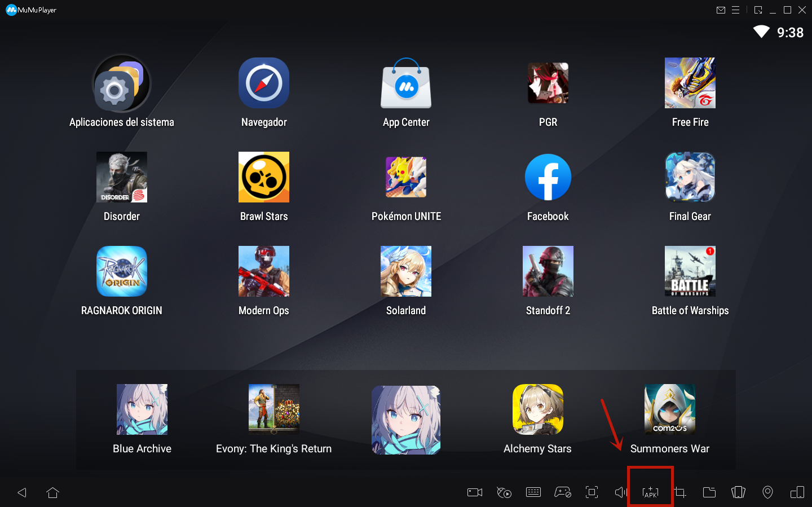Adjust volume with speaker icon
This screenshot has width=812, height=507.
click(x=621, y=492)
